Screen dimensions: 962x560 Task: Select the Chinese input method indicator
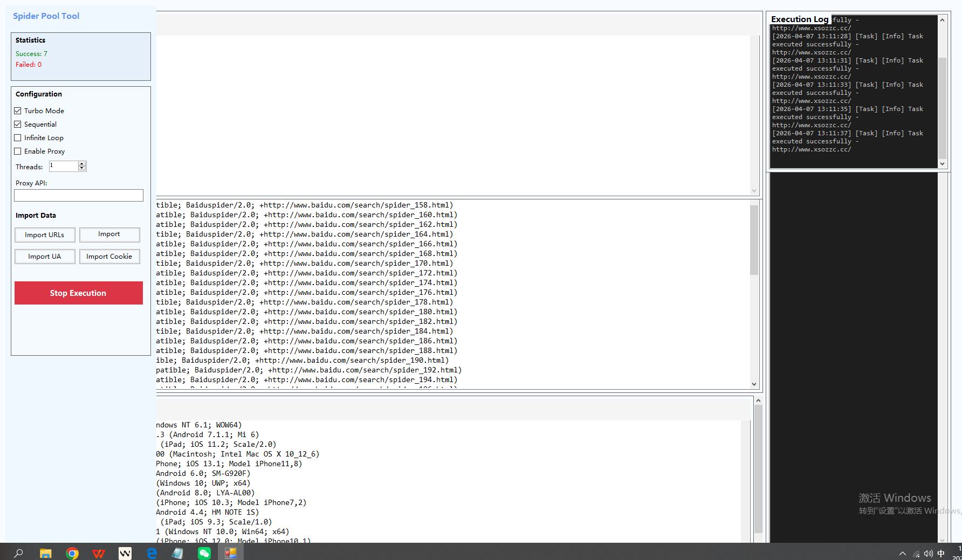tap(940, 553)
